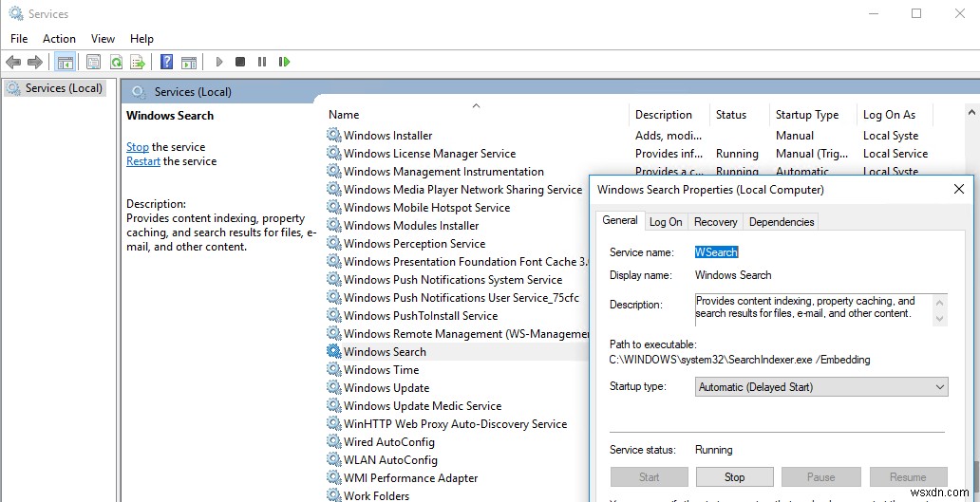
Task: Click the Stop button in properties dialog
Action: (734, 477)
